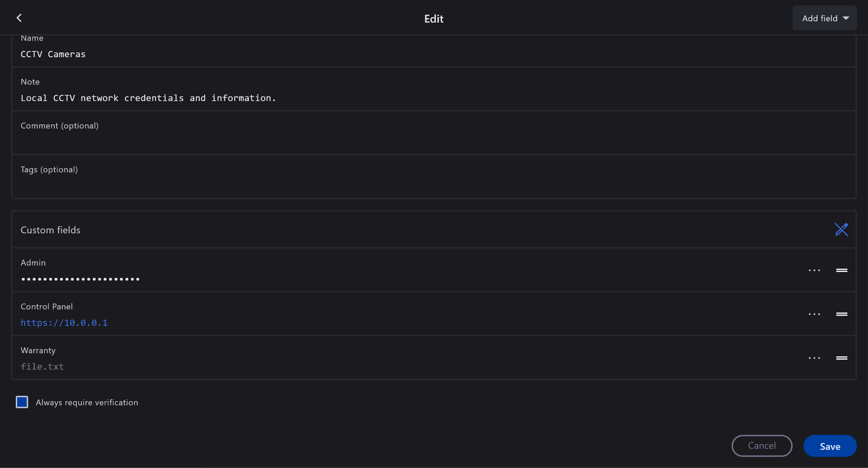The width and height of the screenshot is (868, 468).
Task: Click the Always require verification label
Action: [x=87, y=403]
